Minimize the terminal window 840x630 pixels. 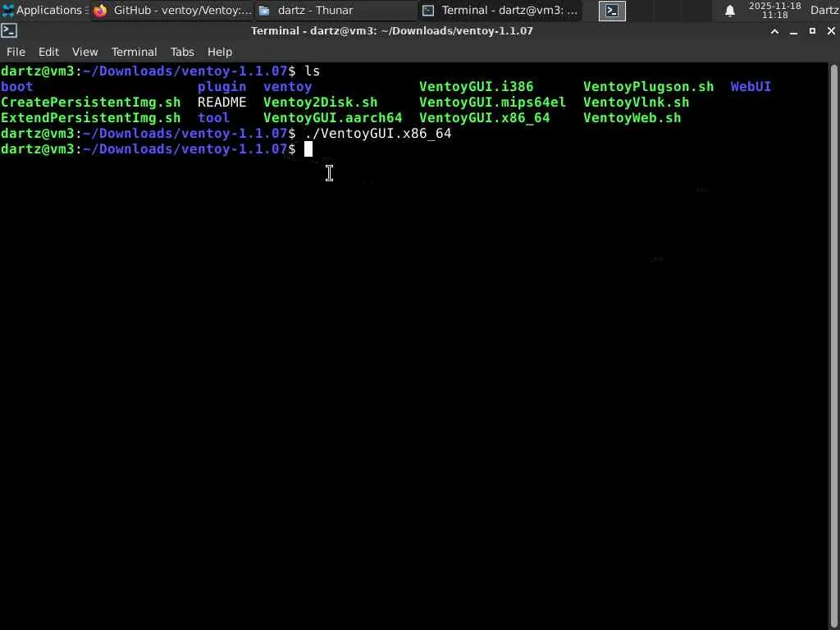[x=793, y=32]
